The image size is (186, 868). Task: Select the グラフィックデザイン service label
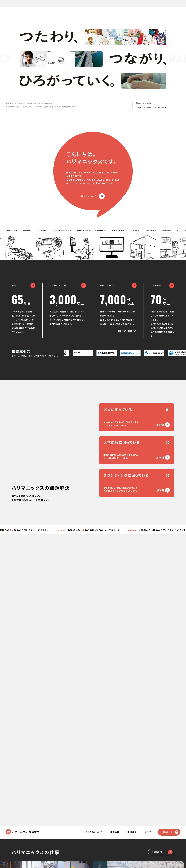pyautogui.click(x=62, y=230)
